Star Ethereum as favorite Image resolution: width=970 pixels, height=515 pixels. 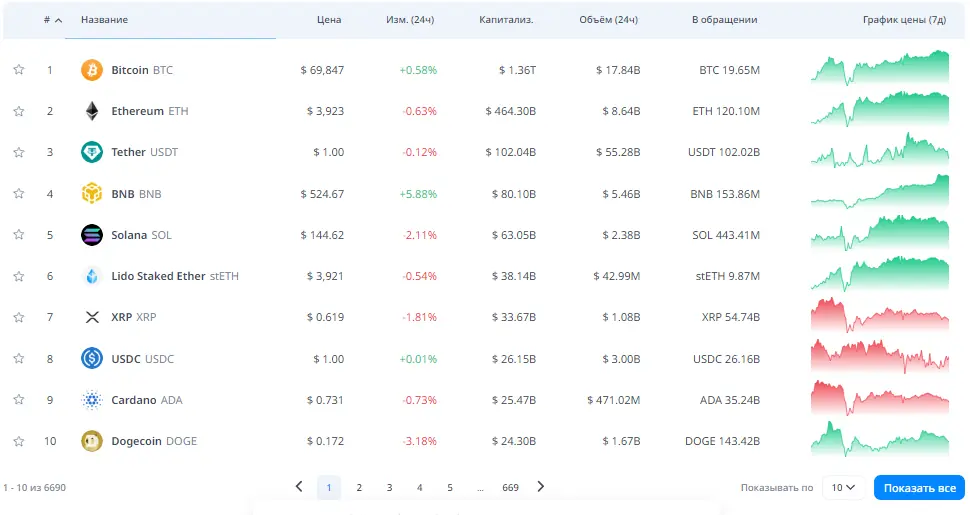click(19, 111)
